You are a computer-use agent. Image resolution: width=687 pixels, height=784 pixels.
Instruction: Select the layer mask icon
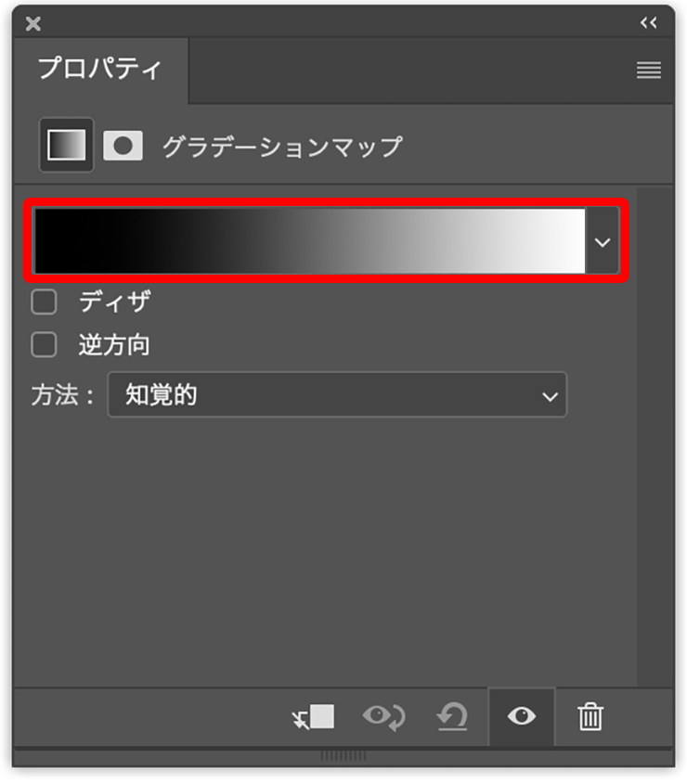[x=123, y=146]
